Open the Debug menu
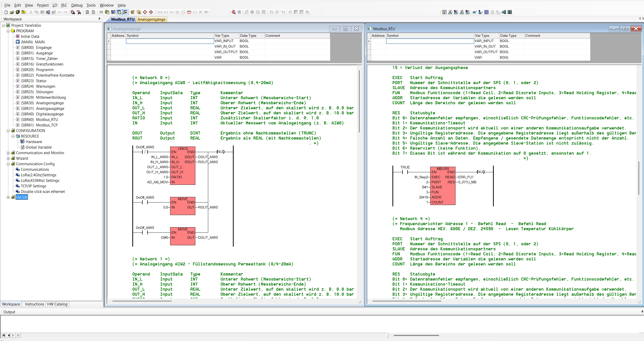Screen dimensions: 644x341 point(77,5)
